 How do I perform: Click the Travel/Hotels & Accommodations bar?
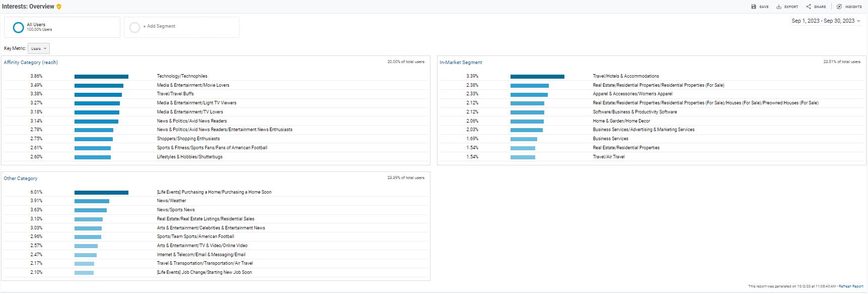(537, 77)
